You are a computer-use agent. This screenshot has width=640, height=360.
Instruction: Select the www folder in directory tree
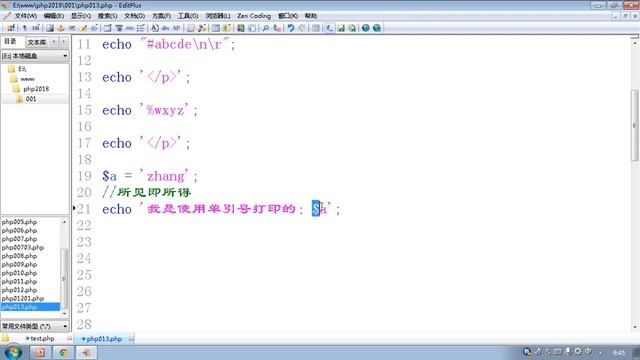click(27, 79)
